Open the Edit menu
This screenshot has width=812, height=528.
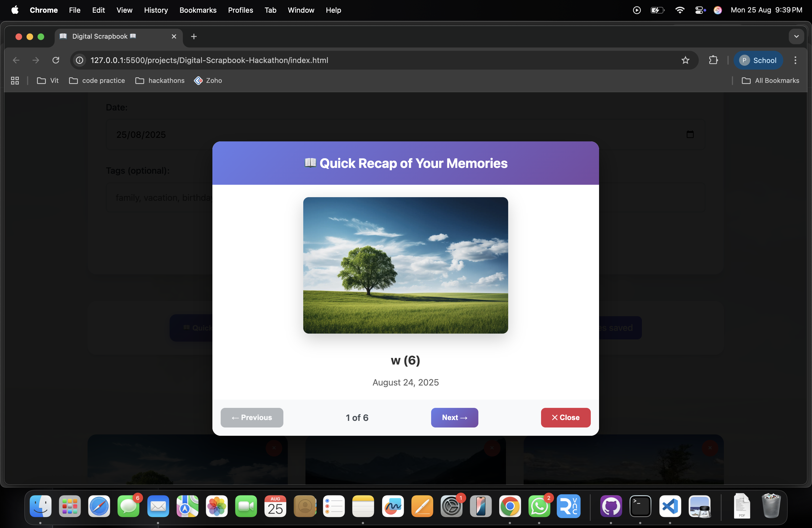[98, 10]
